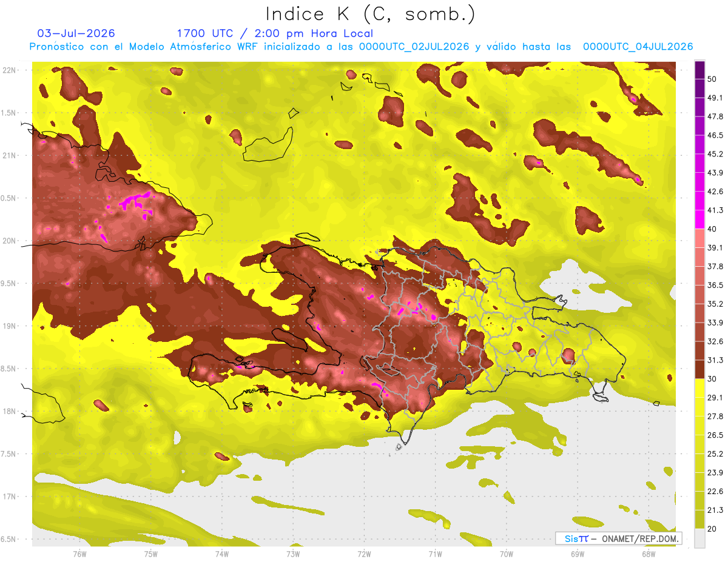Click the "74W" longitude label
Screen dimensions: 728x562
[222, 554]
